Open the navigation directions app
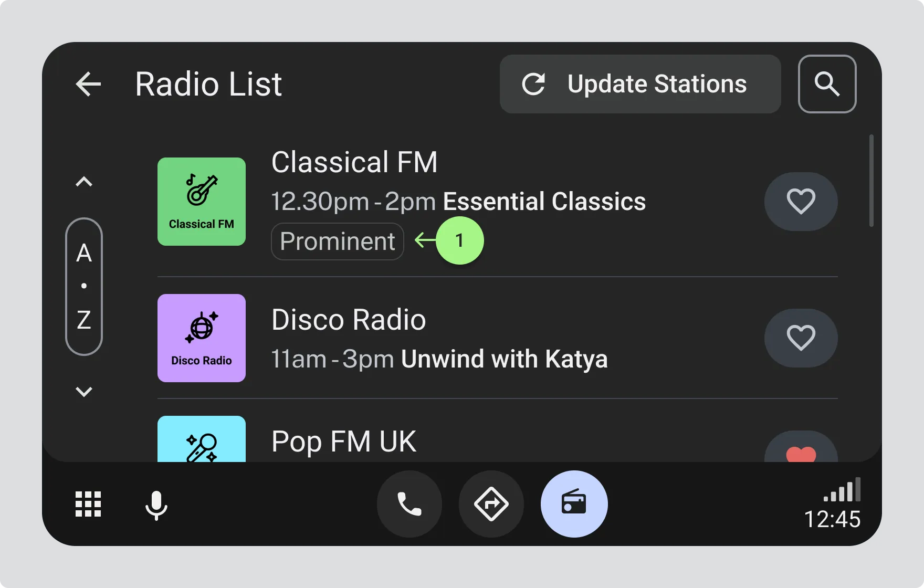924x588 pixels. (x=491, y=504)
